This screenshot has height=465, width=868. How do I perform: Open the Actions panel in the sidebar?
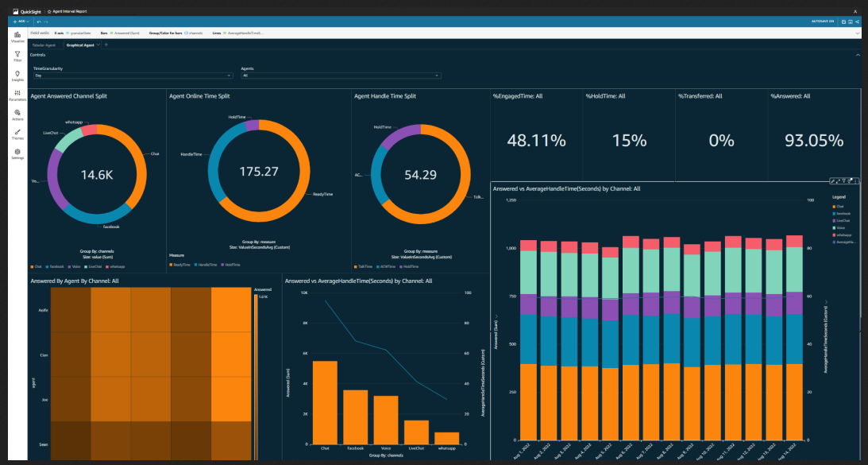pyautogui.click(x=17, y=115)
